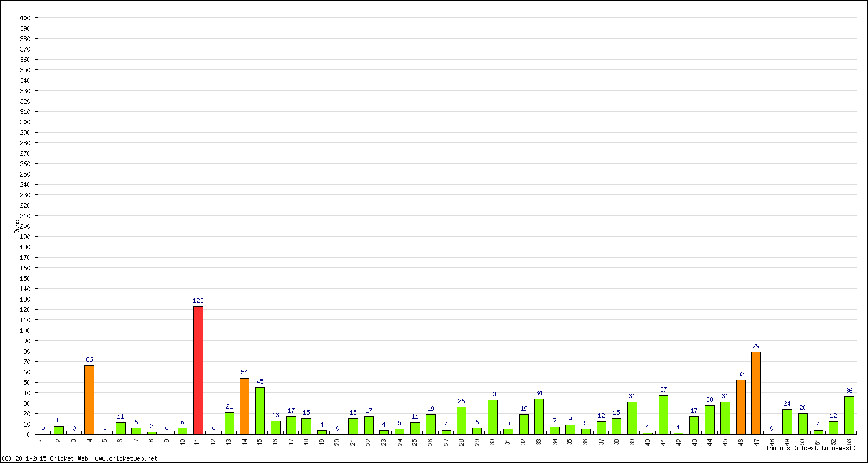Screen dimensions: 868x463
Task: Click the value label 37 above innings 41
Action: (663, 389)
